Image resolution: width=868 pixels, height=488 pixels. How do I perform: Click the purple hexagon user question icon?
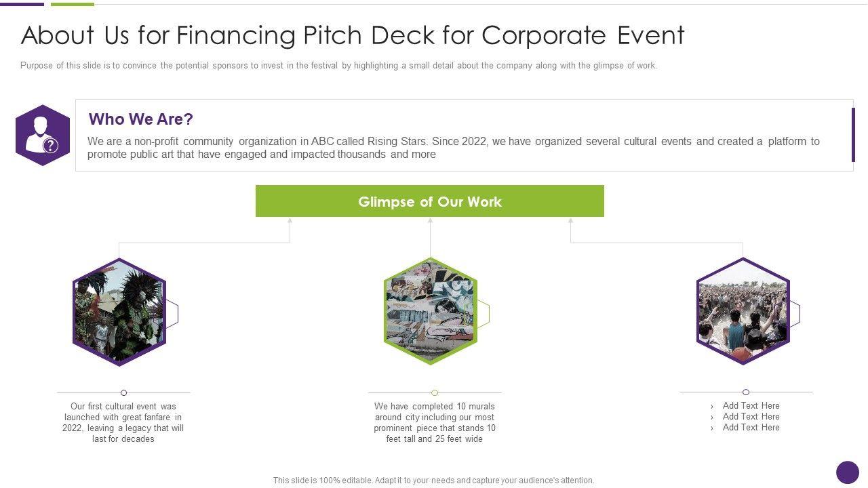pos(43,136)
